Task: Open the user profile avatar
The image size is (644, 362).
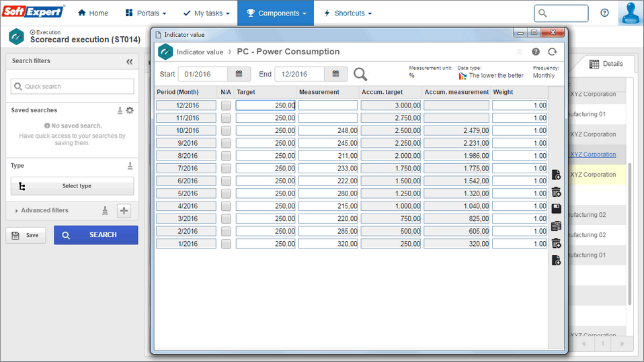Action: pyautogui.click(x=631, y=13)
